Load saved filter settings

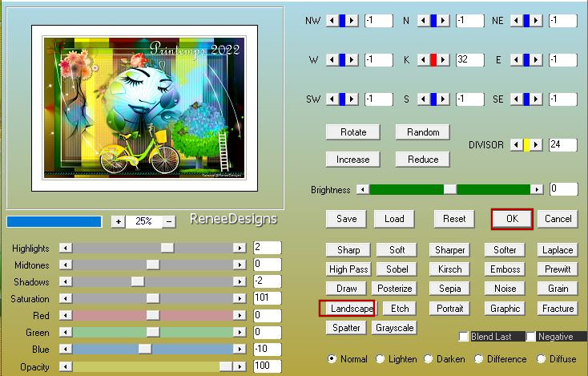click(394, 219)
